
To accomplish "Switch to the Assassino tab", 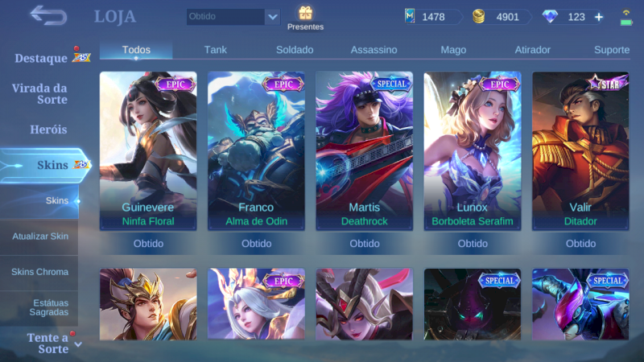I will 374,50.
